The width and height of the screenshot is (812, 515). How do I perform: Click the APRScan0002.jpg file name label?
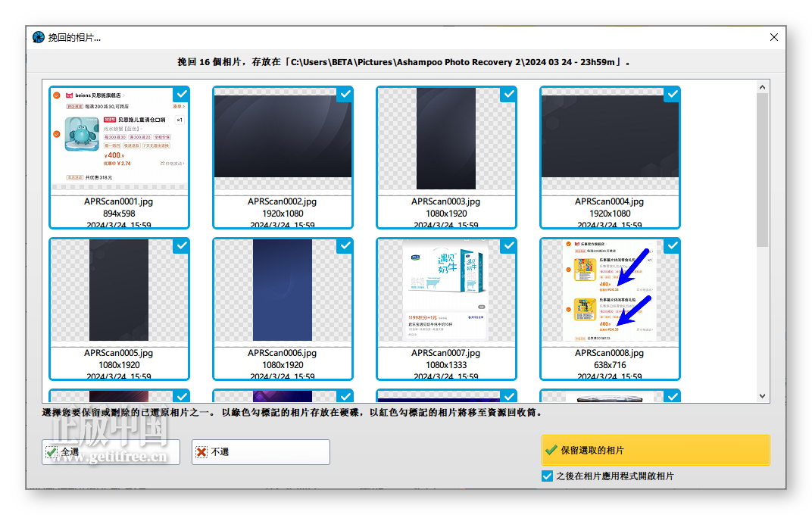(x=283, y=201)
